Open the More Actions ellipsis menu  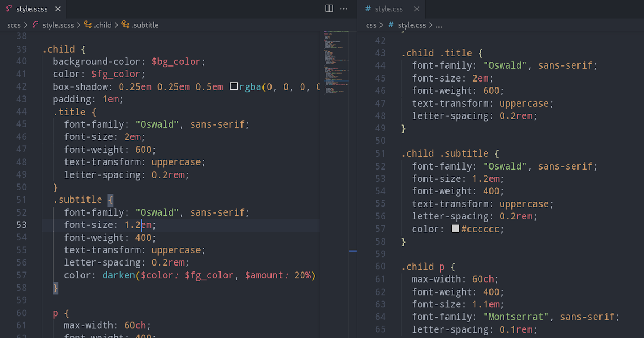(x=343, y=9)
